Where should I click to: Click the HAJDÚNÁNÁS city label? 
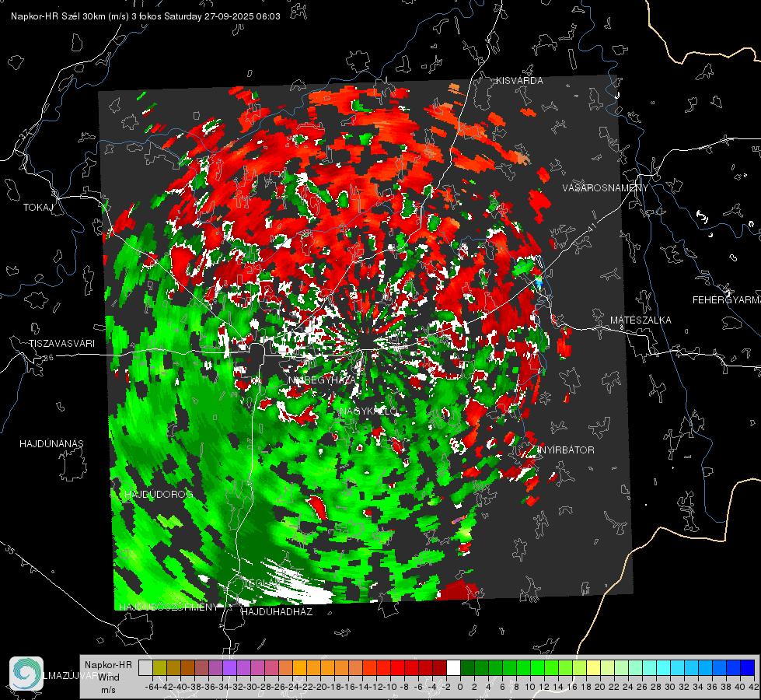51,443
